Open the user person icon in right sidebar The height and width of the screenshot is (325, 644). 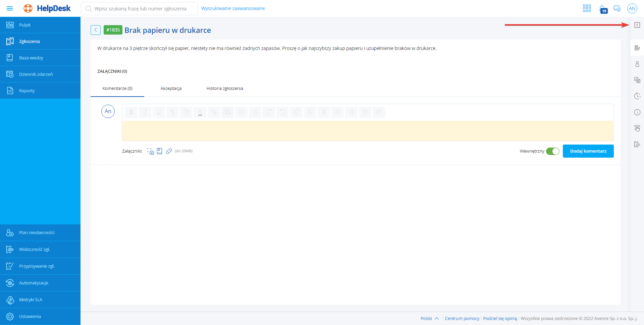[637, 64]
